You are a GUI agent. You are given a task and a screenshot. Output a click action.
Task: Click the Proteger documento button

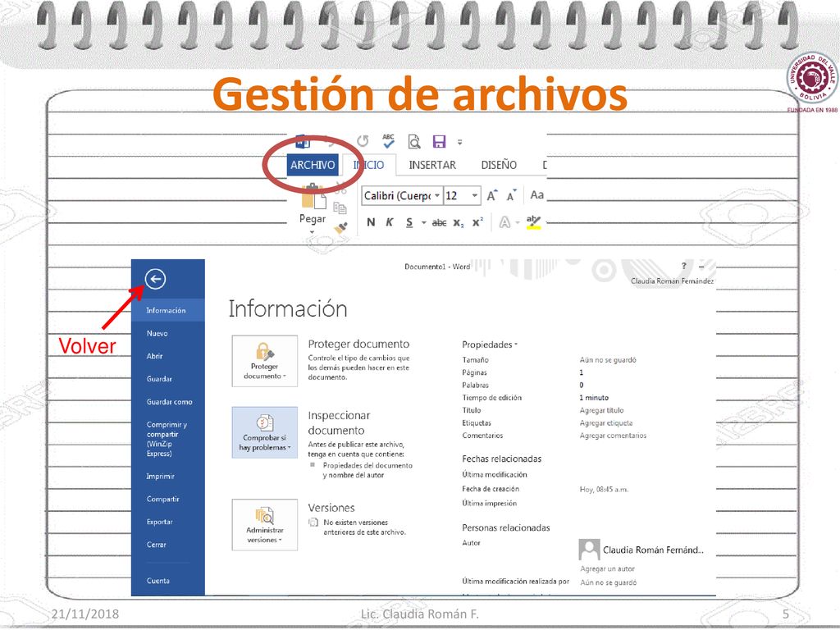pyautogui.click(x=265, y=361)
